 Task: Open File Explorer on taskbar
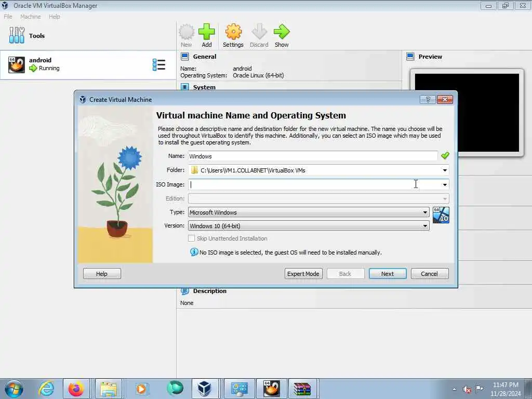108,389
